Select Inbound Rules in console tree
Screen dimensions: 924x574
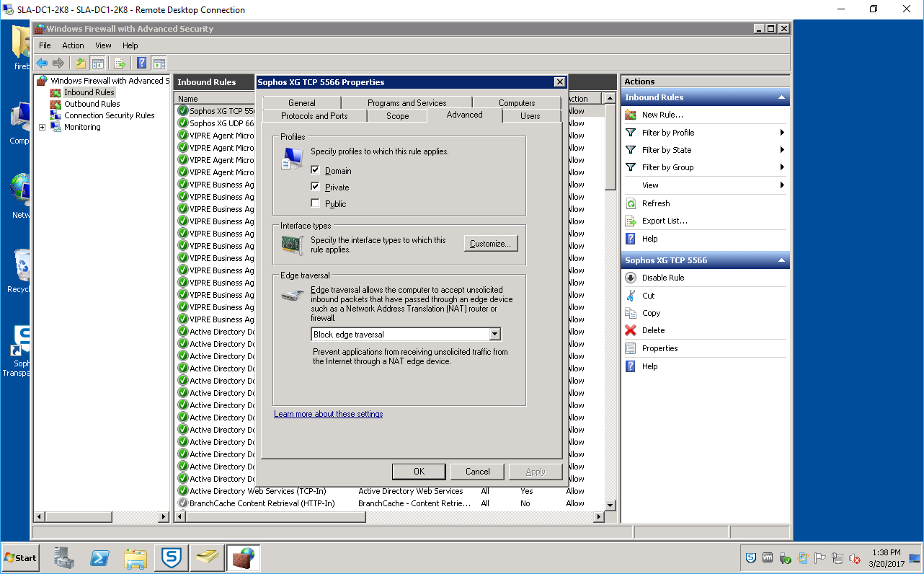click(x=89, y=92)
